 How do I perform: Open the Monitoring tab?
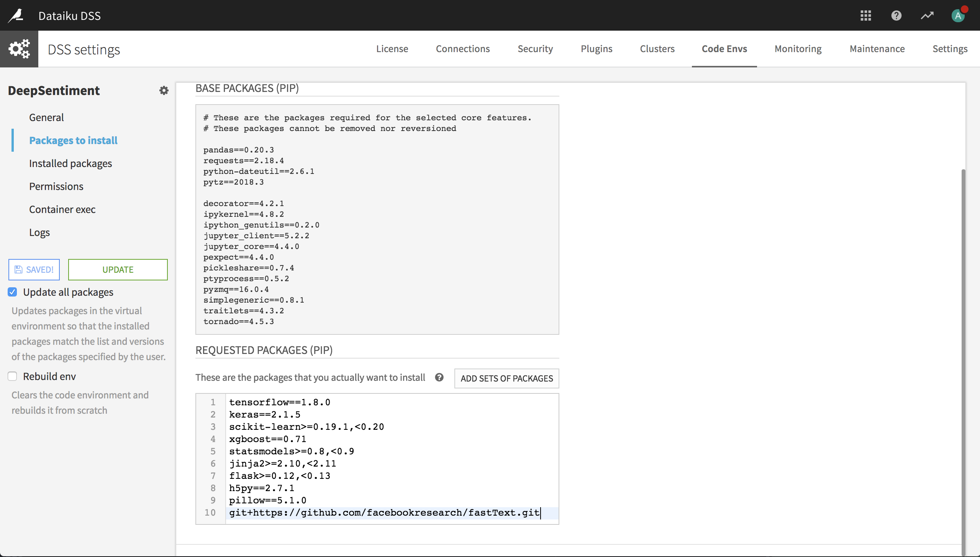tap(798, 49)
